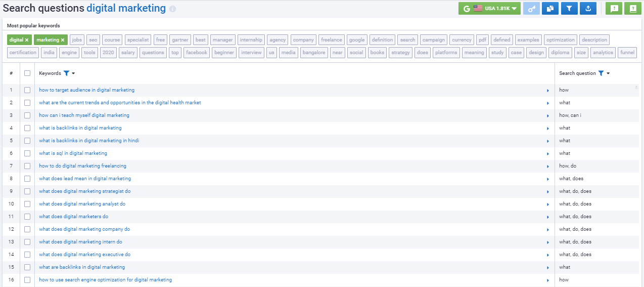
Task: Click the key icon button
Action: (531, 9)
